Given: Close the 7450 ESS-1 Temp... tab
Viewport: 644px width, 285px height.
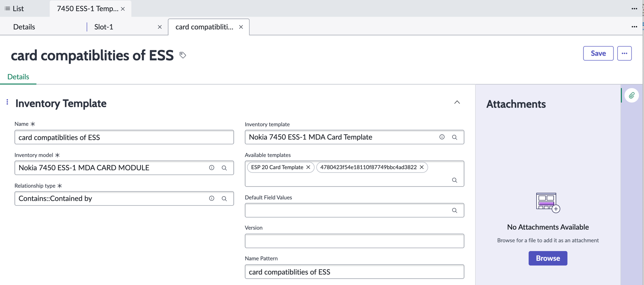Looking at the screenshot, I should [123, 9].
